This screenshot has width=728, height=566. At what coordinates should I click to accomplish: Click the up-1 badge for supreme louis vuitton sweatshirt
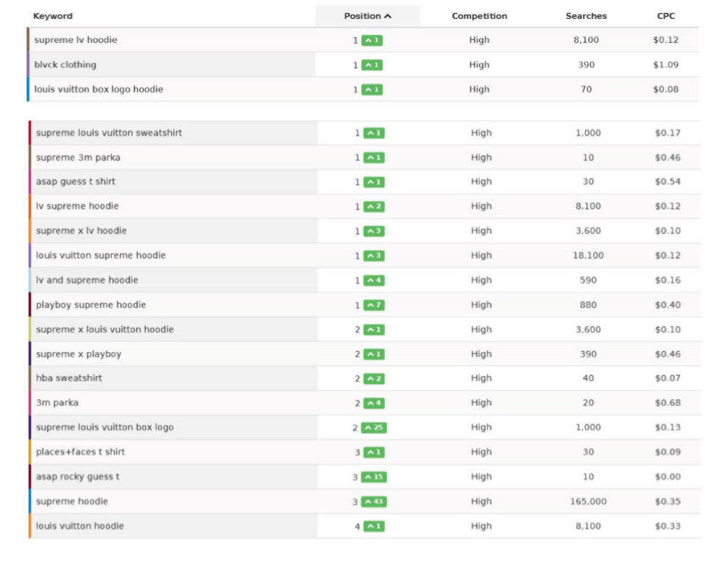tap(374, 133)
